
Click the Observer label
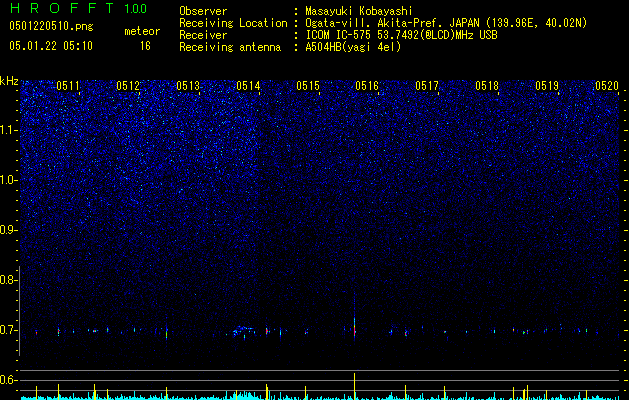203,11
